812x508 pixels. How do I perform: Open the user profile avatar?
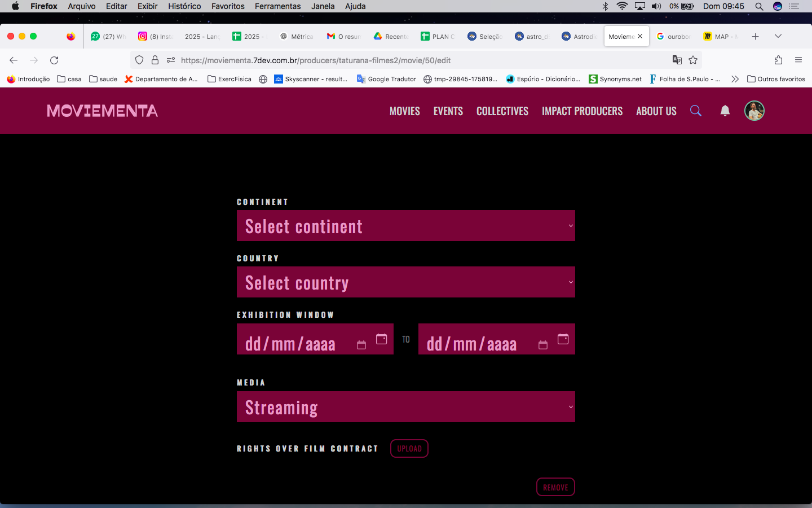[754, 111]
